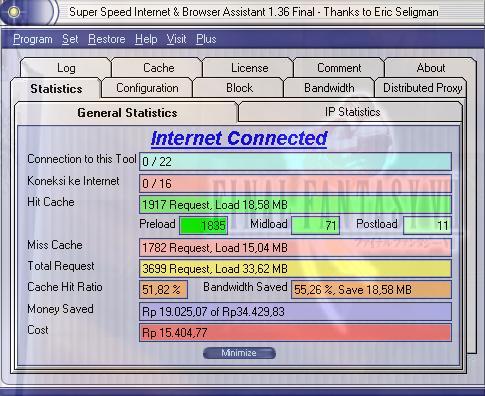Click the 'Preload' label
Image resolution: width=485 pixels, height=396 pixels.
[157, 224]
